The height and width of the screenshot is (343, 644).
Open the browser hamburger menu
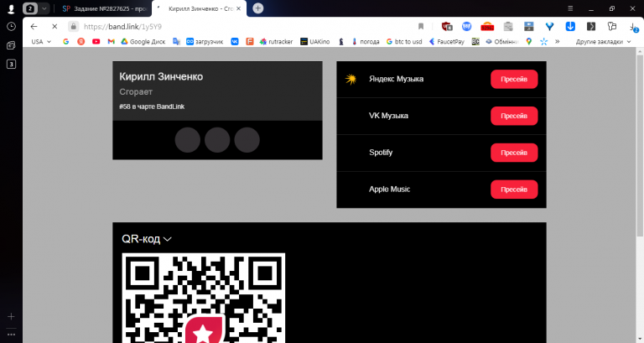coord(570,8)
